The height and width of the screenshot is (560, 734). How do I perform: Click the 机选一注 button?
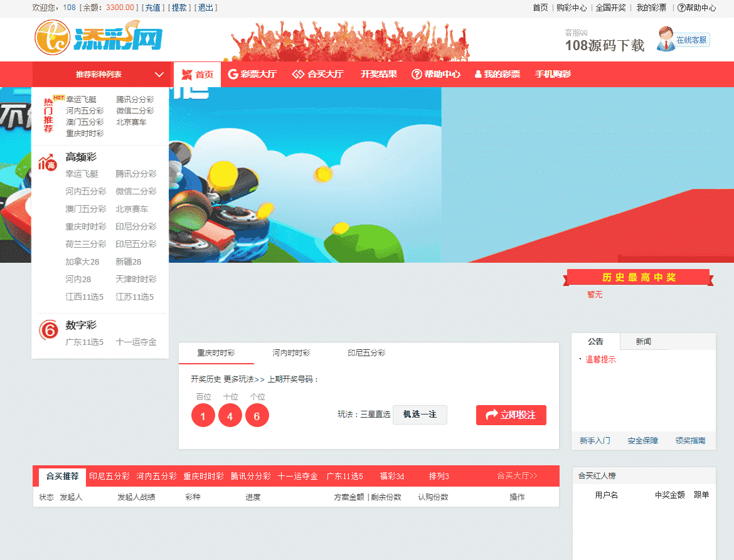point(419,415)
